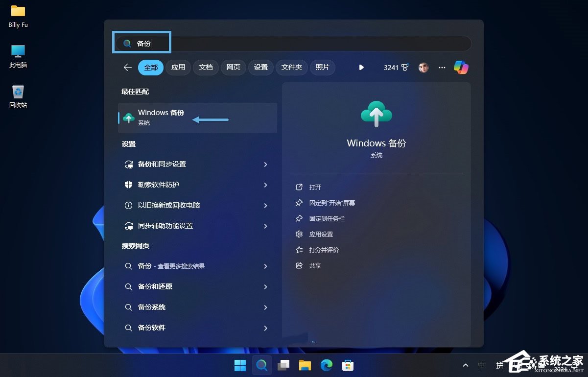
Task: Click the back arrow in the search panel
Action: 128,67
